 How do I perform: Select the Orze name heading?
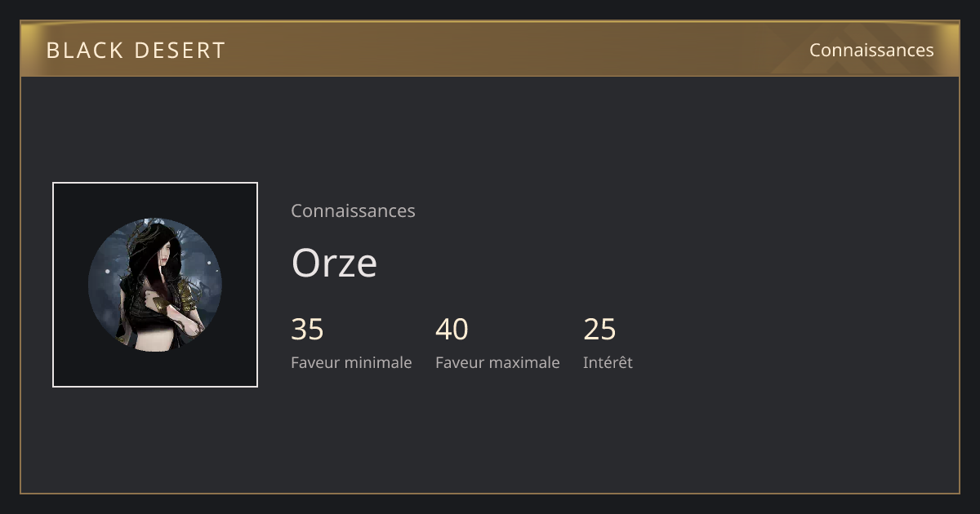(x=334, y=263)
